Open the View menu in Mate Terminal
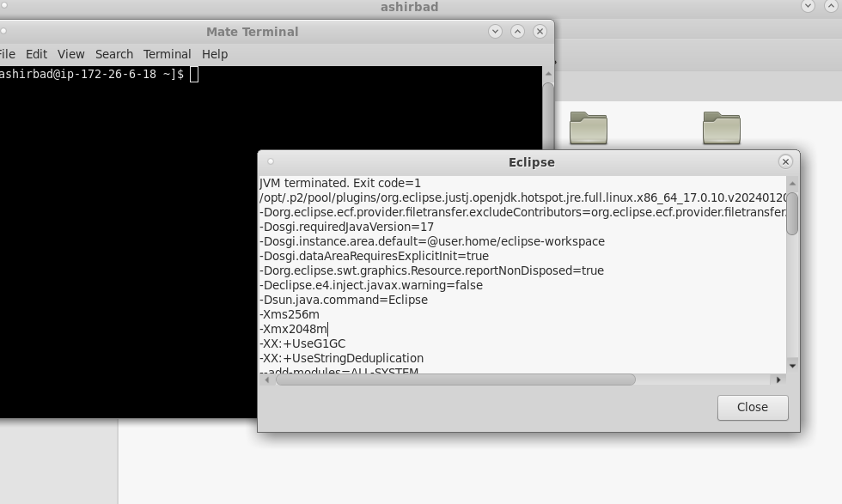The width and height of the screenshot is (842, 504). click(70, 54)
